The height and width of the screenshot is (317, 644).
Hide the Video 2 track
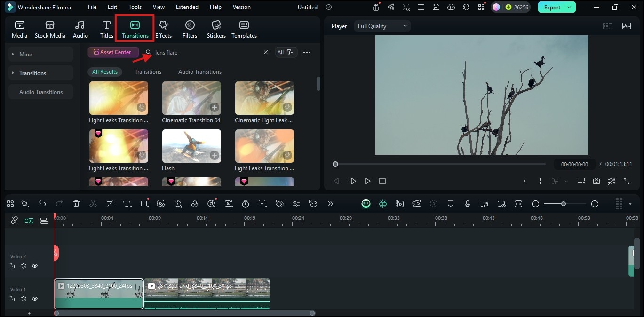click(x=35, y=266)
